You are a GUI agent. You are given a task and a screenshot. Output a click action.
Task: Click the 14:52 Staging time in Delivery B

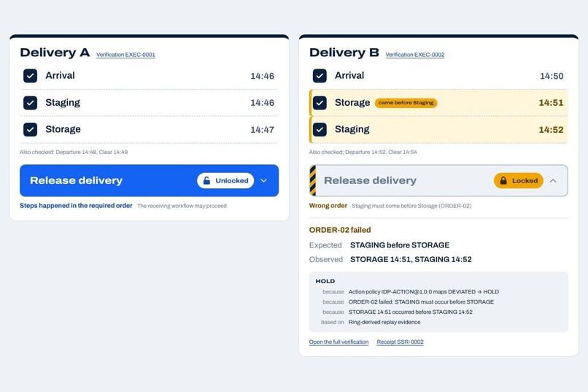[x=552, y=130]
